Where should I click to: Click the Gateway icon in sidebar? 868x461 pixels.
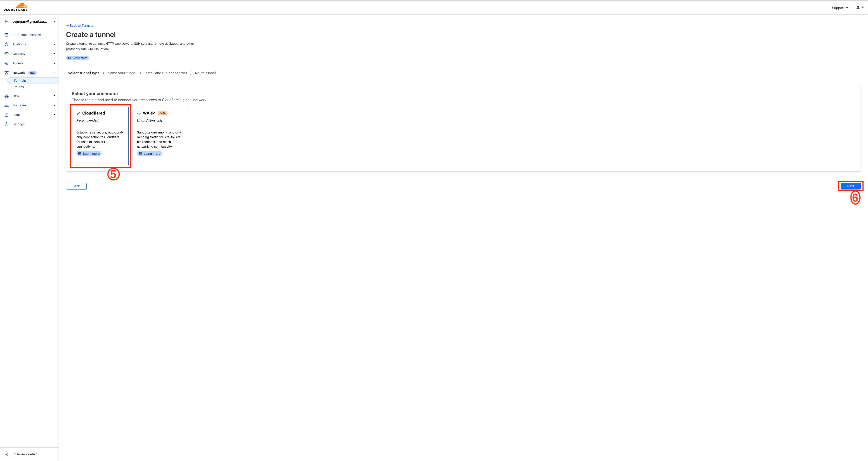pos(6,54)
